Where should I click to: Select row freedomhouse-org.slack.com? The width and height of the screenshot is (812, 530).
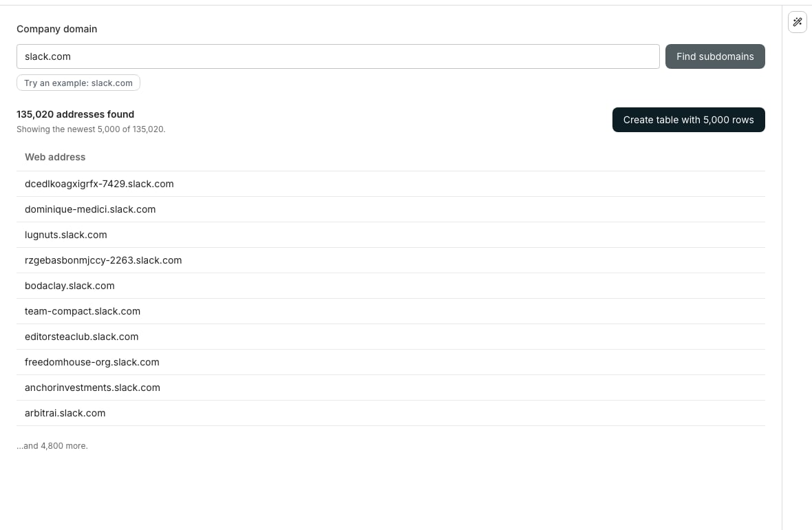pos(390,362)
